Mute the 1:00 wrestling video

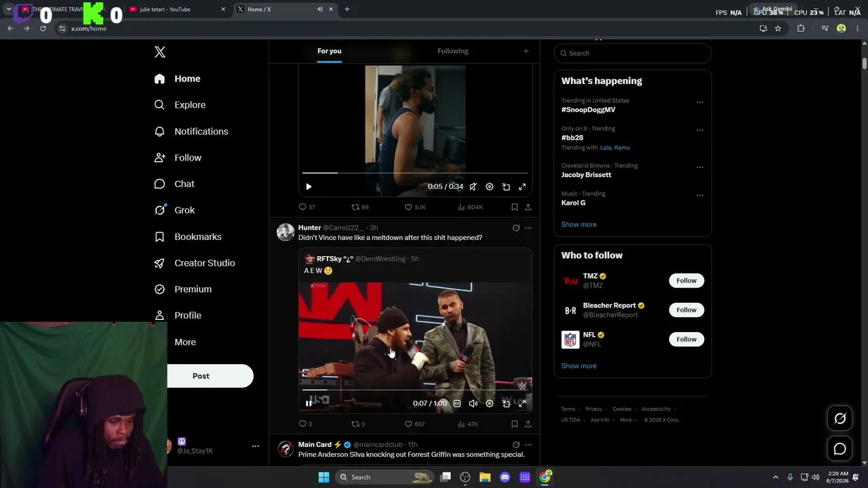pos(473,403)
